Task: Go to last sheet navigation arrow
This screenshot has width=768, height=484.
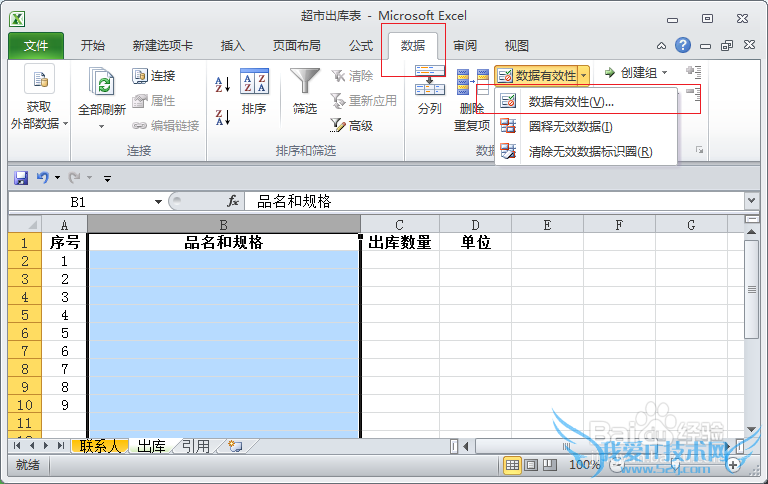Action: 61,445
